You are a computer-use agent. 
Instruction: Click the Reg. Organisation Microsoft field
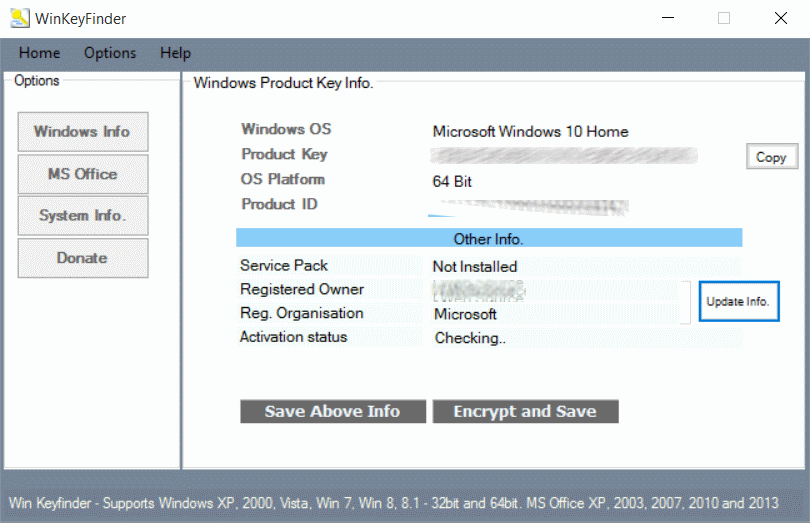coord(555,314)
